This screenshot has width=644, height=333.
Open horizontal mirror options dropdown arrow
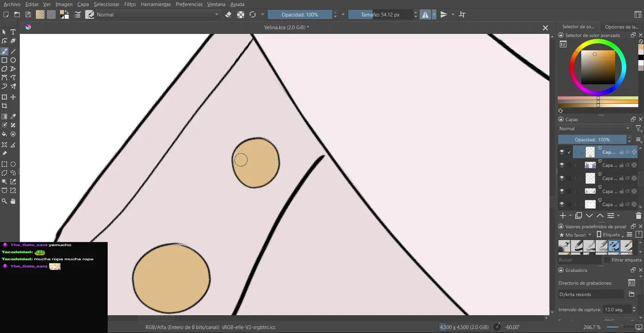pos(434,15)
